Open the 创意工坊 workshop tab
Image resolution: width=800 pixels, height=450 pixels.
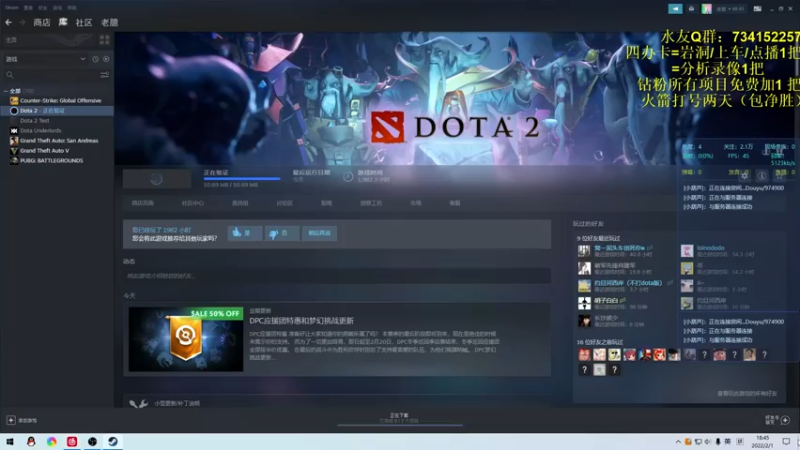(371, 203)
